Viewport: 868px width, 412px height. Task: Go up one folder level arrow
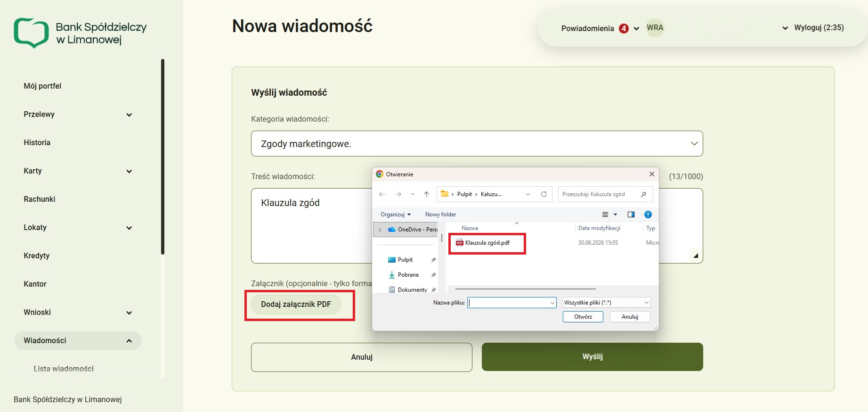click(426, 194)
